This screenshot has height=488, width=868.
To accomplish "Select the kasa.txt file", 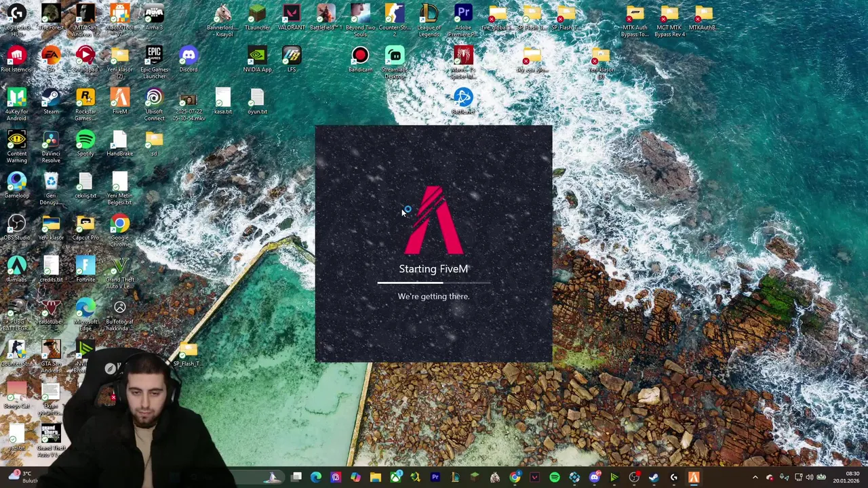I will (223, 102).
